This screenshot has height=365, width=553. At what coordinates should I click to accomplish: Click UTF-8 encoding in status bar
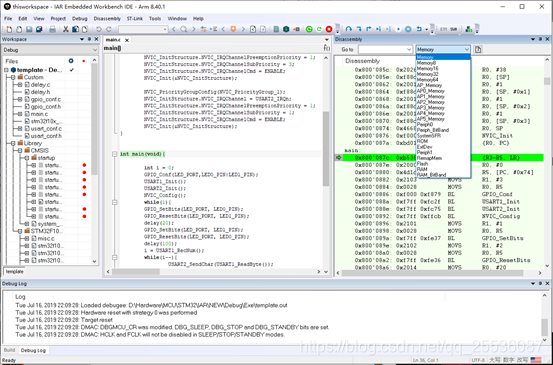pos(478,360)
